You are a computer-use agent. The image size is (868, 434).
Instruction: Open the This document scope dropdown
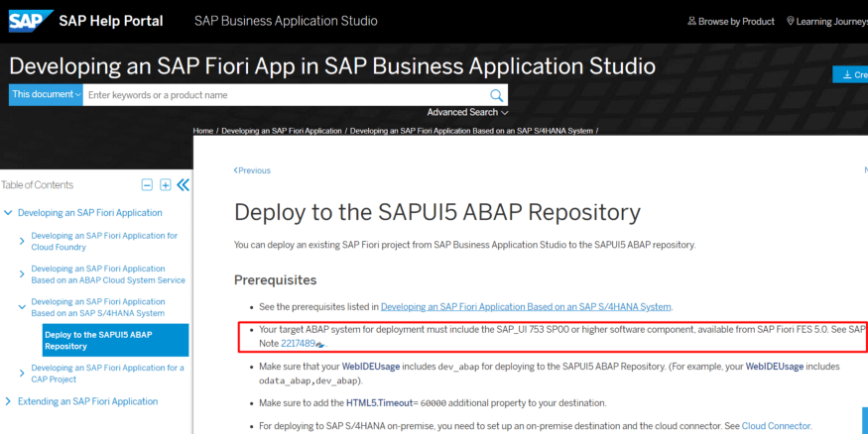(x=46, y=94)
